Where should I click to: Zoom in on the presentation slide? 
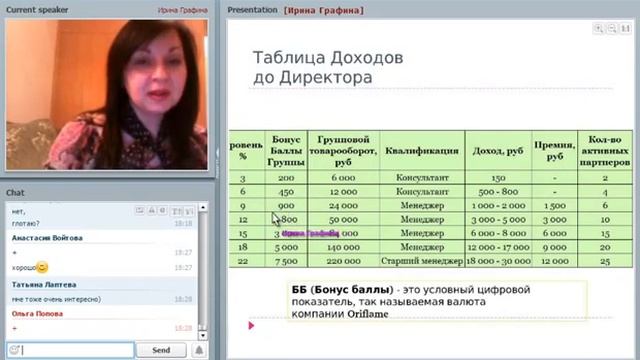point(599,29)
